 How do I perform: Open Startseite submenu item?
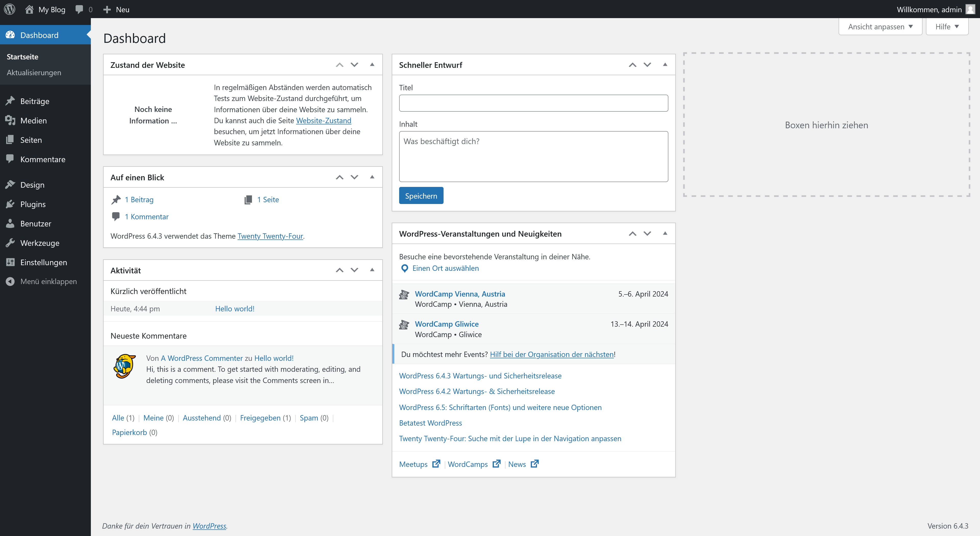coord(22,57)
